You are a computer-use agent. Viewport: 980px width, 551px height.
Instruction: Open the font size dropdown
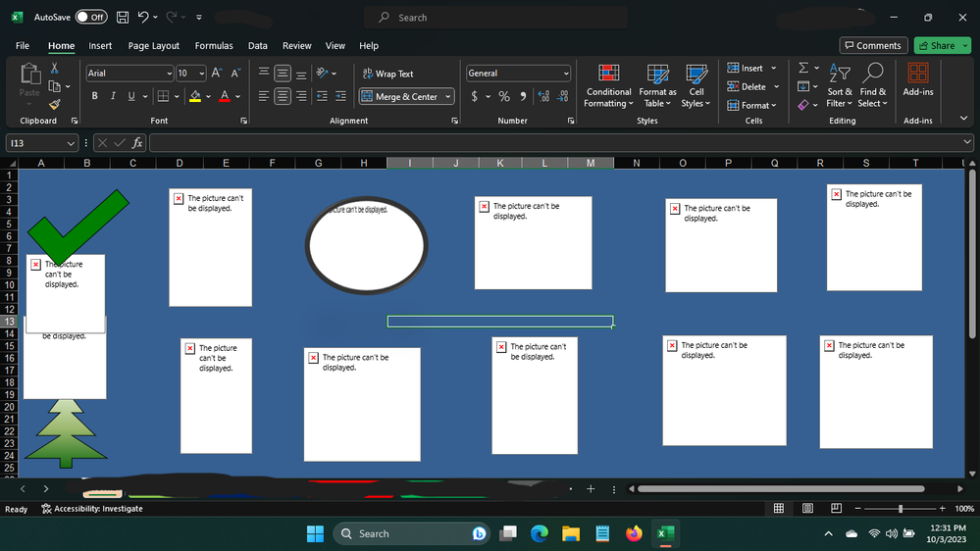[x=201, y=74]
